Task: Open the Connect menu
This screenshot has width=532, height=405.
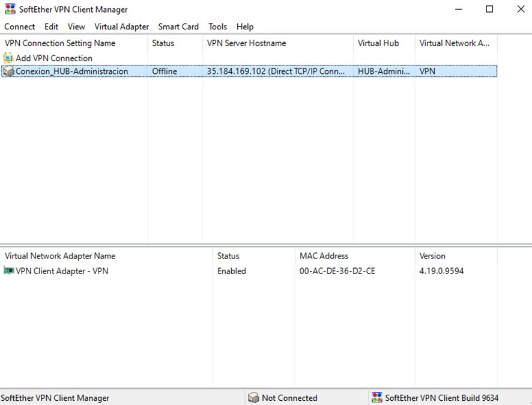Action: (19, 26)
